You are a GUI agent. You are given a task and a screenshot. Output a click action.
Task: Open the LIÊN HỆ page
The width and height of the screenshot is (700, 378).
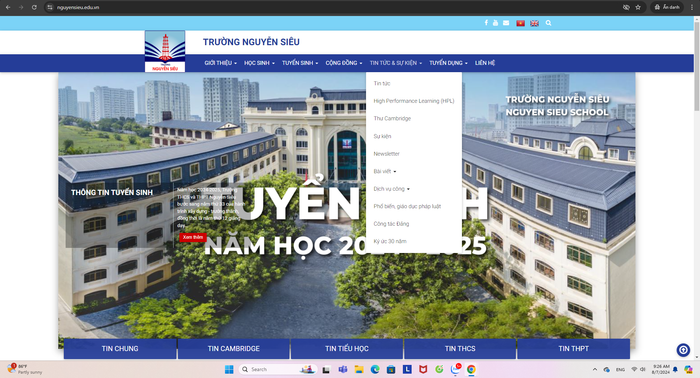tap(485, 63)
